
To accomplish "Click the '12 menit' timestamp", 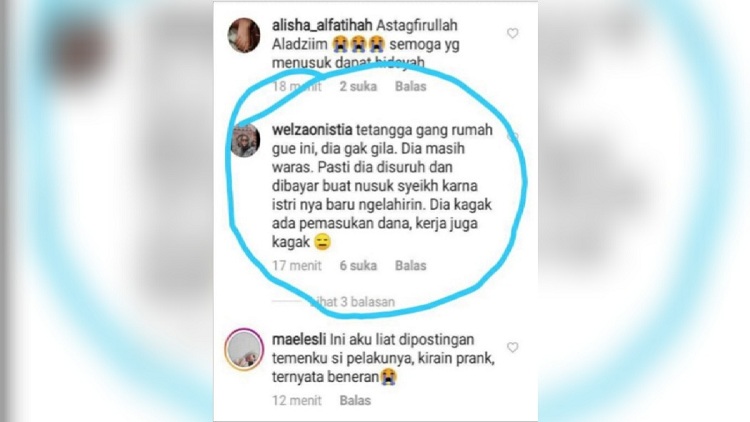I will point(297,400).
